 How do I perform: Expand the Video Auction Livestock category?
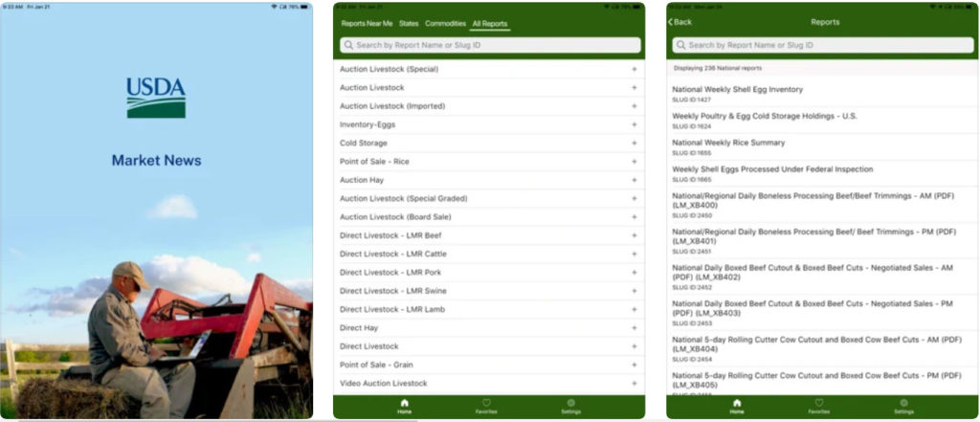634,383
